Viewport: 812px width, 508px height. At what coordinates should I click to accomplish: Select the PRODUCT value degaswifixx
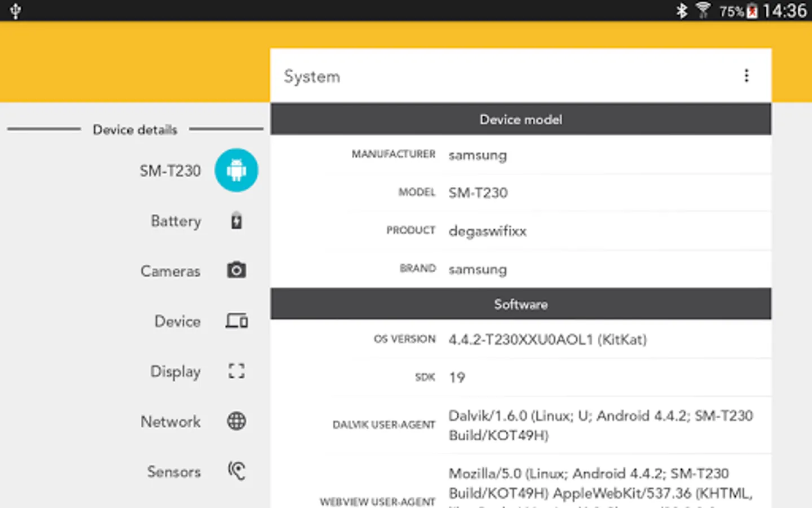488,231
